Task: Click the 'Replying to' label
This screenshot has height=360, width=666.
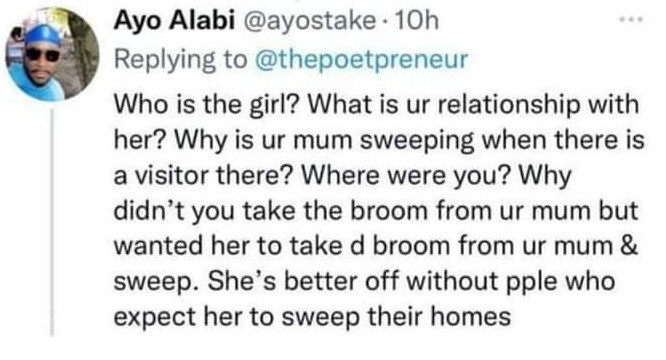Action: point(181,60)
